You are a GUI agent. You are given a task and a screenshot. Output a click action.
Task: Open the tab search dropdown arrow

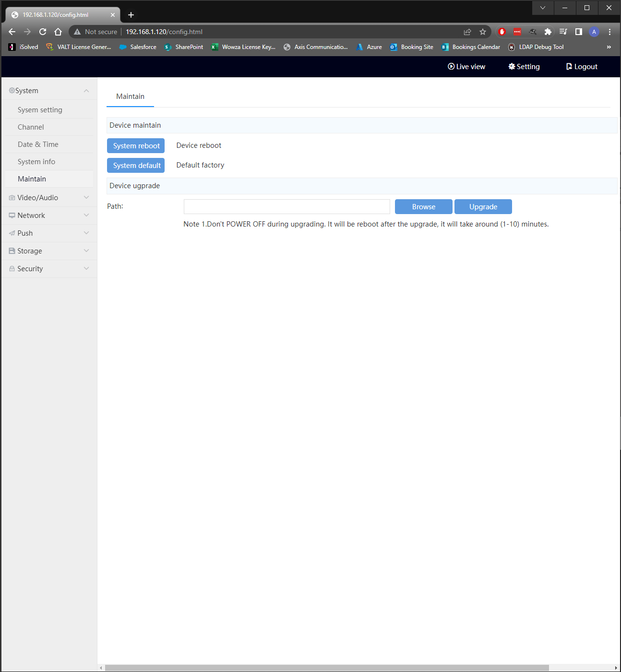[543, 8]
